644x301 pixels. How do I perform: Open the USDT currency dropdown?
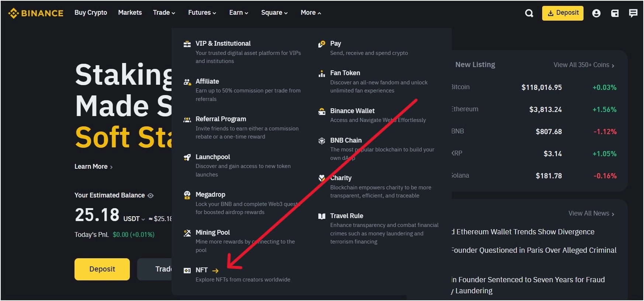[x=134, y=219]
